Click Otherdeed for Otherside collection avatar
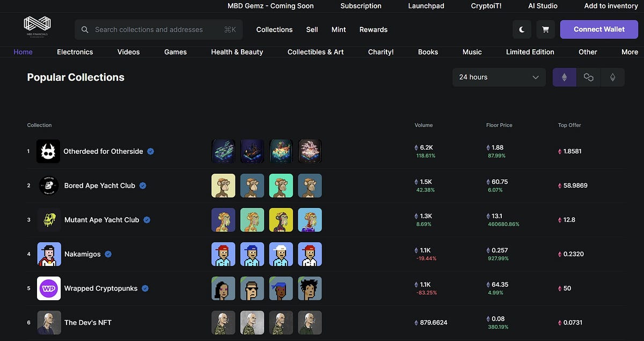This screenshot has height=341, width=644. click(x=48, y=151)
